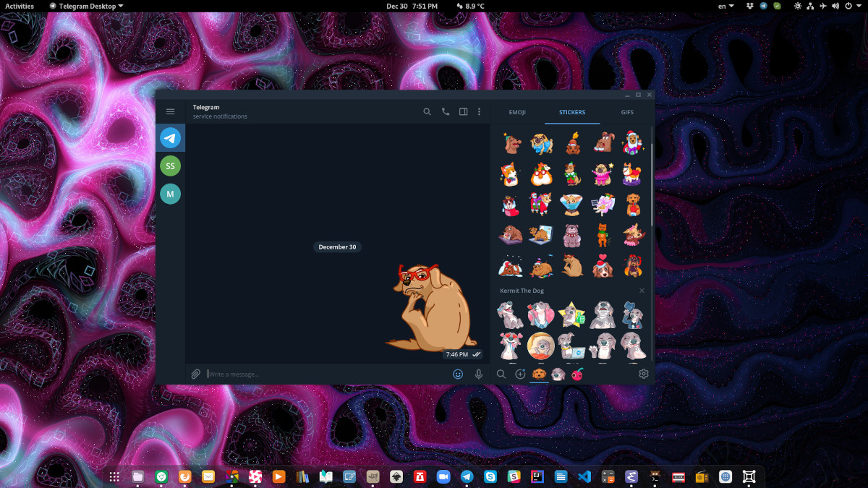
Task: Click the Telegram tray icon in top bar
Action: (764, 6)
